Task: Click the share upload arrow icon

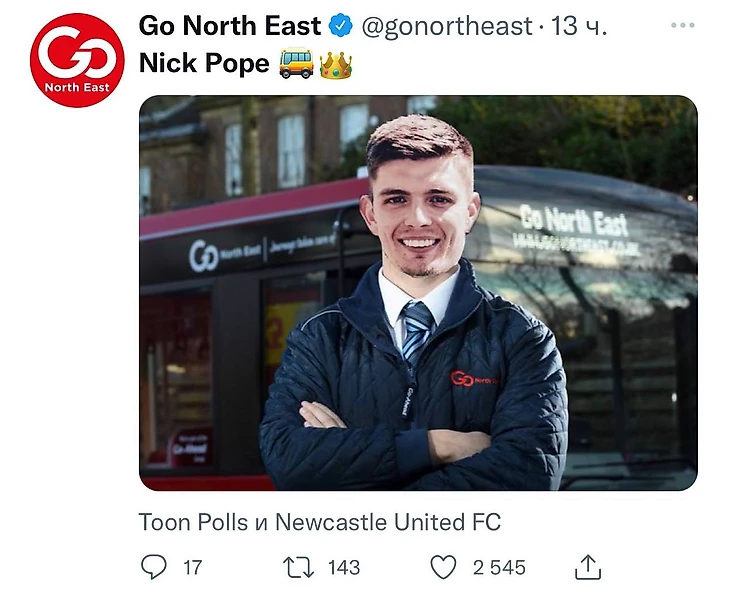Action: coord(588,567)
